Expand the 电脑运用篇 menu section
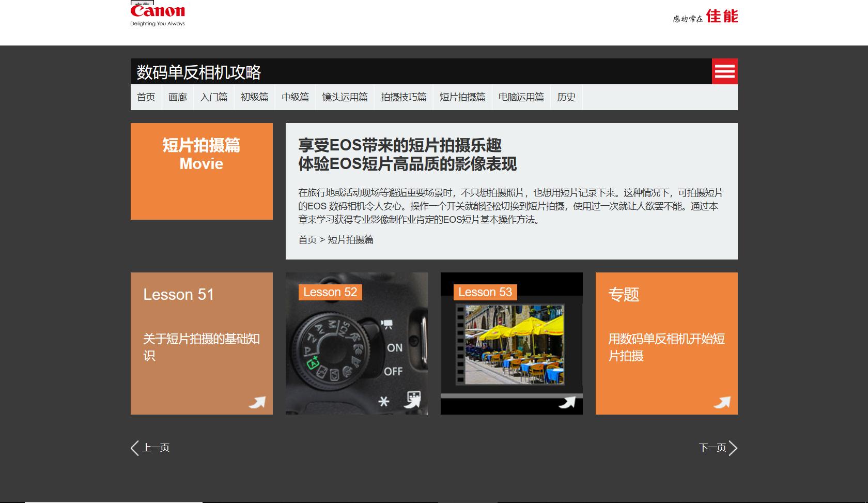868x503 pixels. click(521, 97)
